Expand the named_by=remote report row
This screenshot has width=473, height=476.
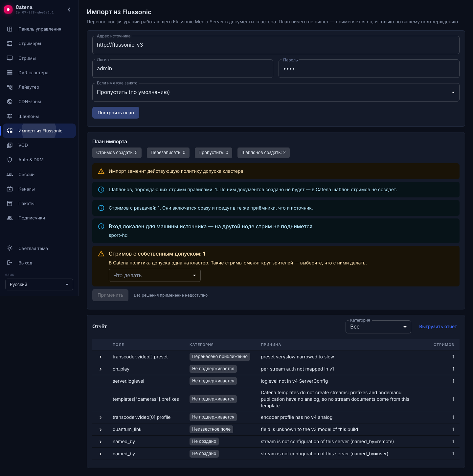tap(101, 442)
